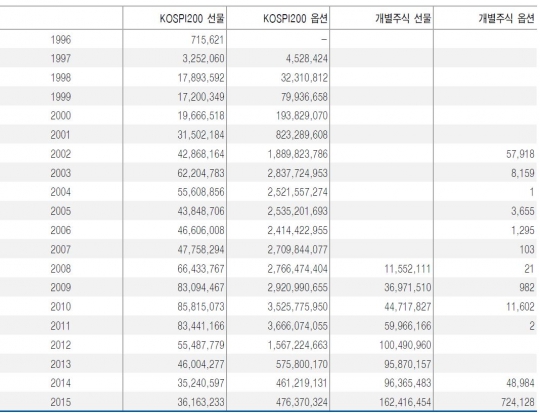Click the value 57,918
Viewport: 540px width, 413px height.
tap(520, 154)
